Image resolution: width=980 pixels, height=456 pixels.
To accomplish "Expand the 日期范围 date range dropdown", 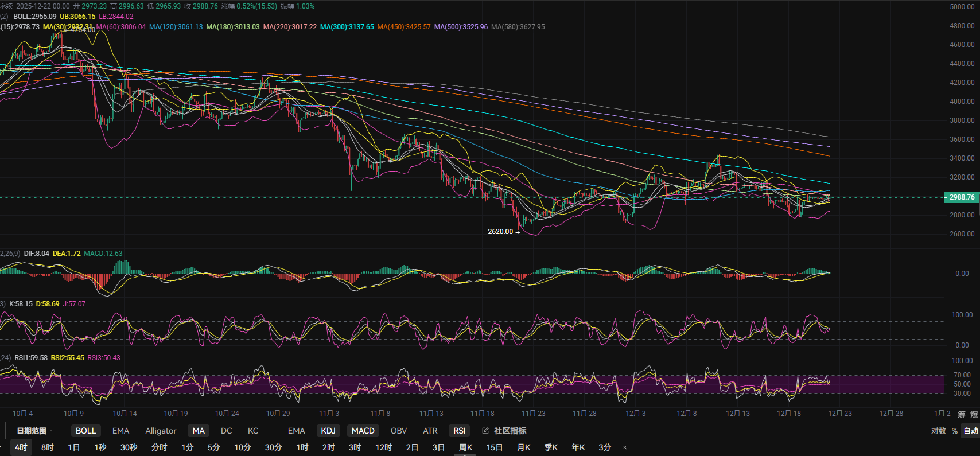I will click(x=34, y=431).
